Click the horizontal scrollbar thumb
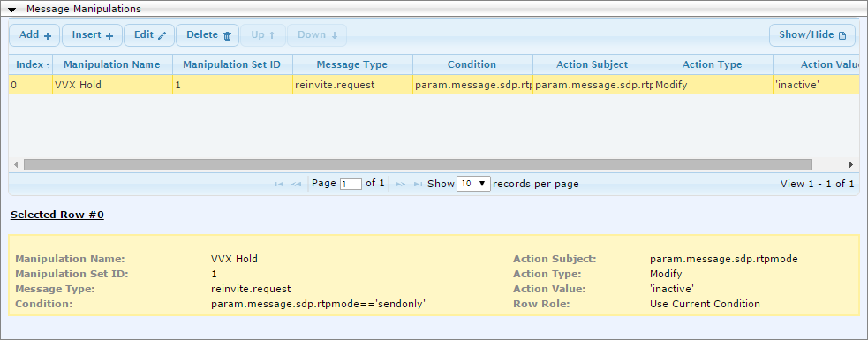This screenshot has height=340, width=868. 418,165
